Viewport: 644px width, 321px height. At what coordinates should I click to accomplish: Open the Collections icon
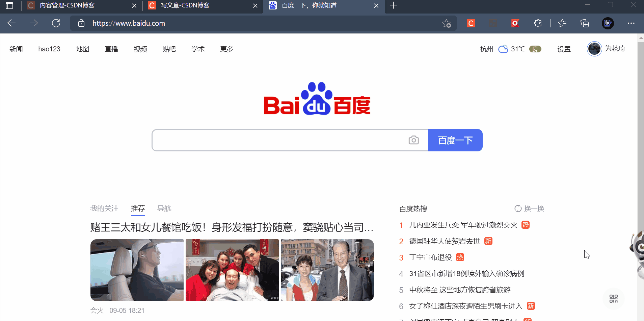pyautogui.click(x=585, y=23)
